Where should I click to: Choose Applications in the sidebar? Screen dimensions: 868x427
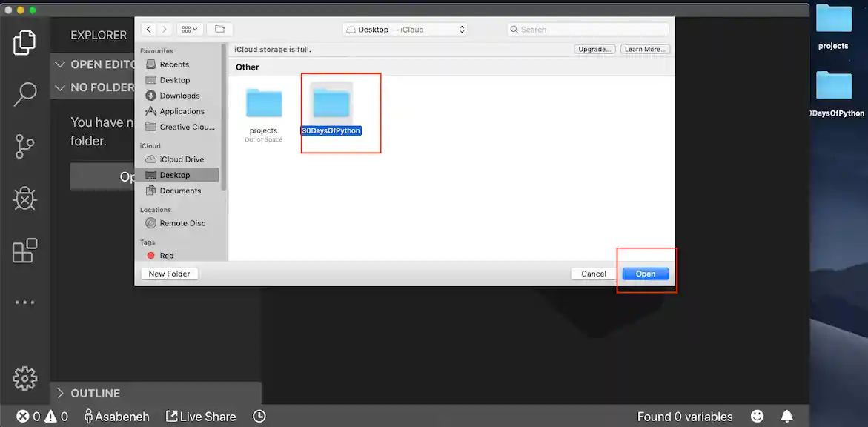[x=179, y=110]
